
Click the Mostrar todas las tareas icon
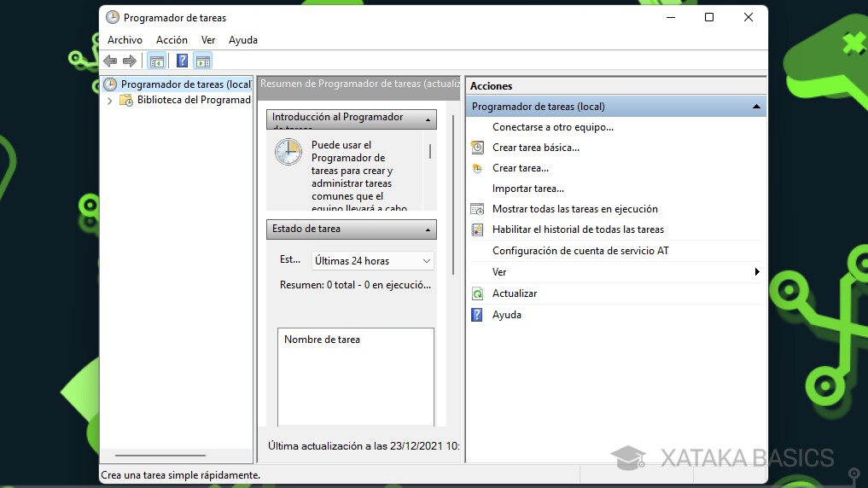coord(477,209)
